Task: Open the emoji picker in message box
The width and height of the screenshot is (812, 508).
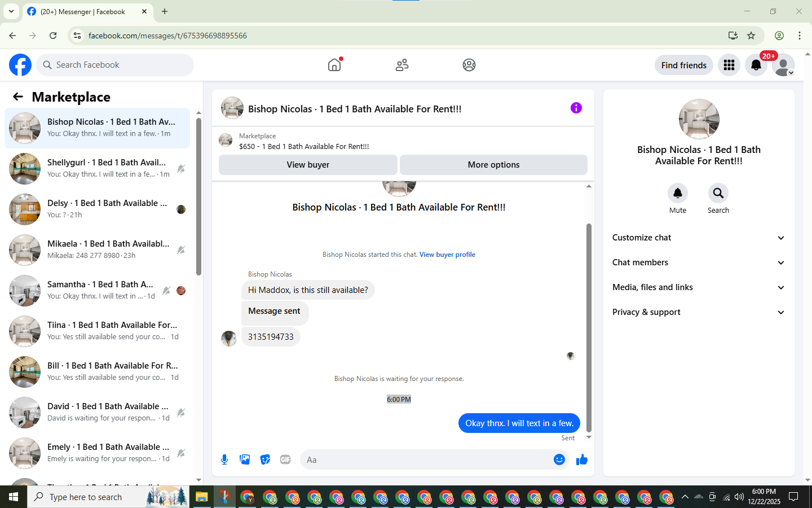Action: (559, 459)
